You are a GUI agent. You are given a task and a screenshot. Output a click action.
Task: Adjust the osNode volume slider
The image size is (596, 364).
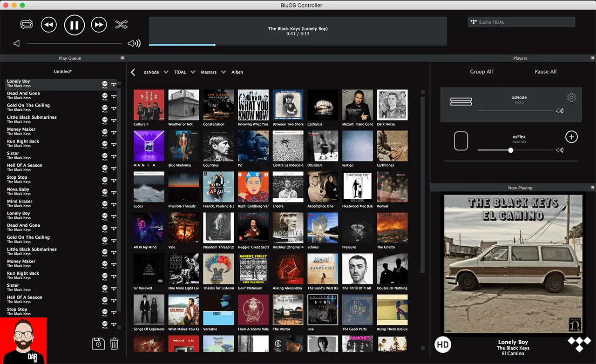515,111
